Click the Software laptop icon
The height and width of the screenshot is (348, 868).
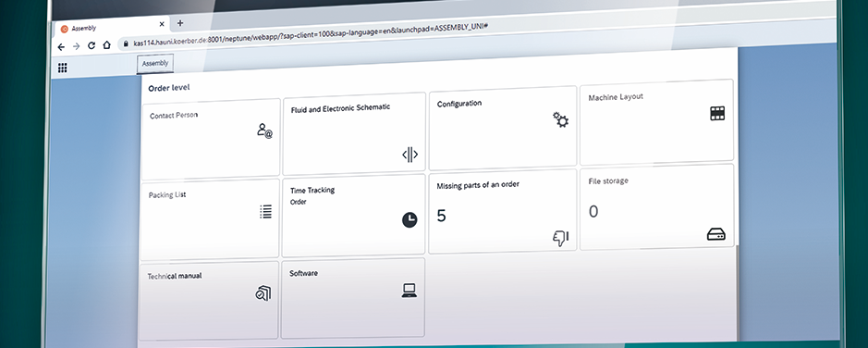click(410, 291)
